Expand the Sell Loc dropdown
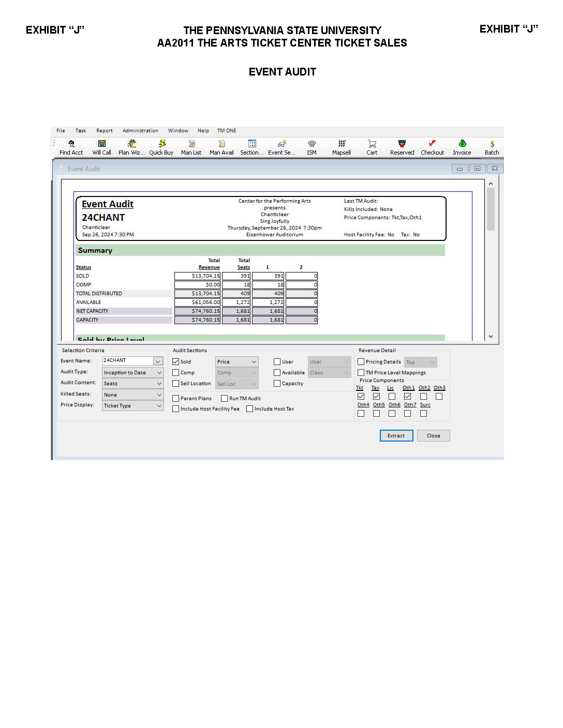Screen dimensions: 563x728 point(254,384)
